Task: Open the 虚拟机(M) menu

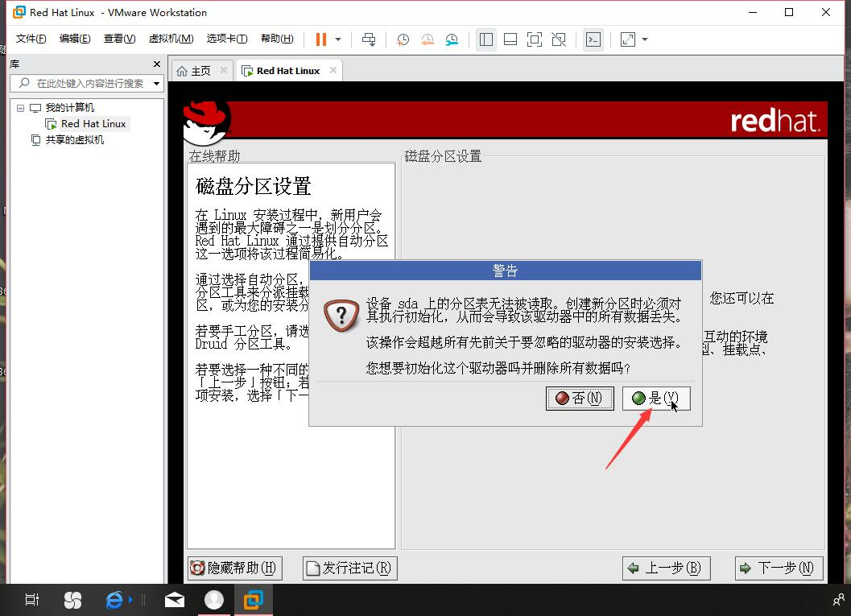Action: pos(171,39)
